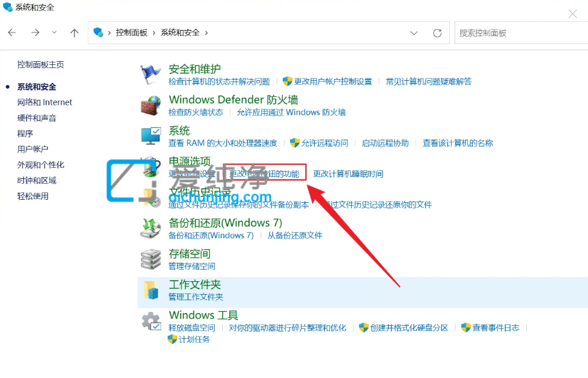
Task: Expand the chevron after 控制面板 in breadcrumb
Action: tap(154, 33)
